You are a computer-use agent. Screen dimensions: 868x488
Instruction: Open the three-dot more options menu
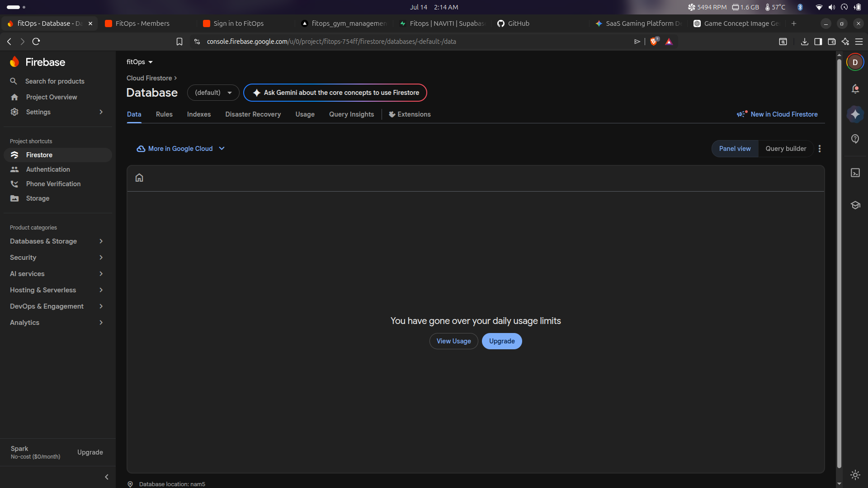click(x=820, y=149)
